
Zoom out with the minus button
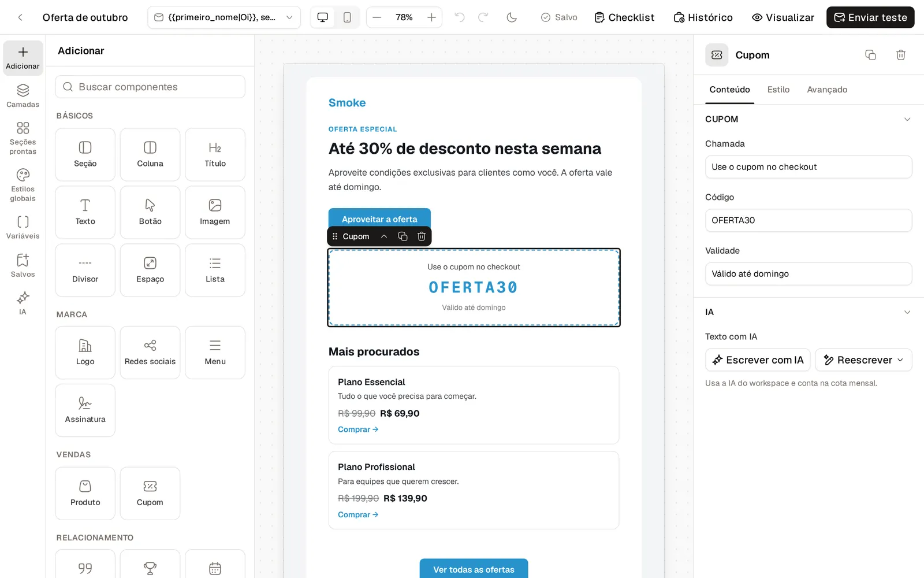[377, 17]
